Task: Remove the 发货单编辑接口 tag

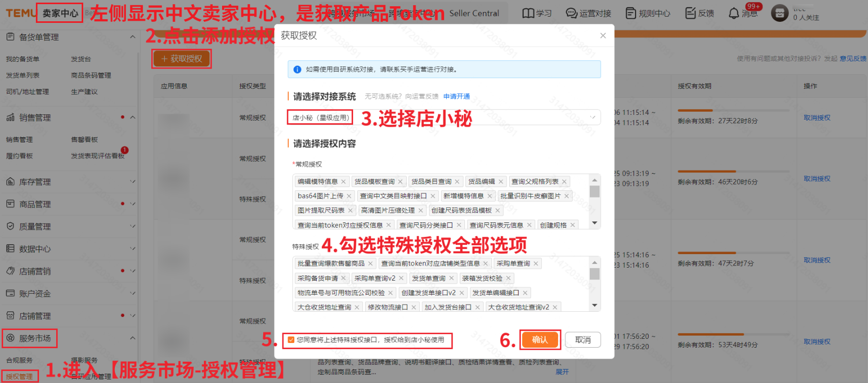Action: (x=525, y=293)
